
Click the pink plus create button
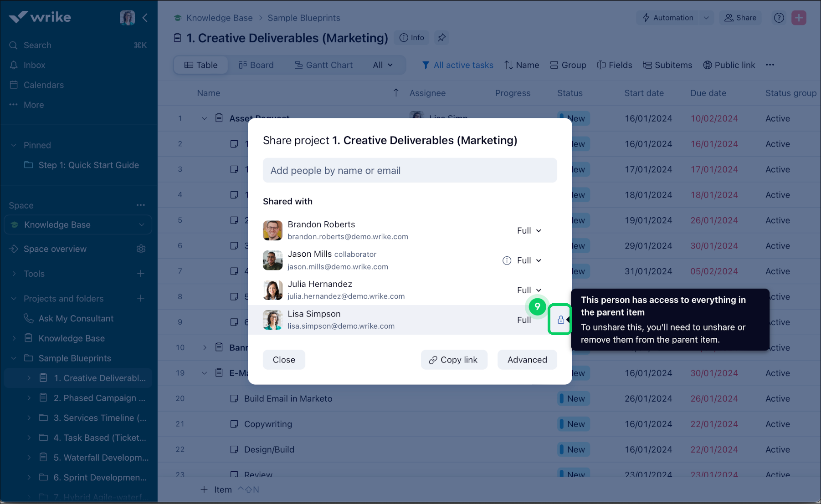799,18
